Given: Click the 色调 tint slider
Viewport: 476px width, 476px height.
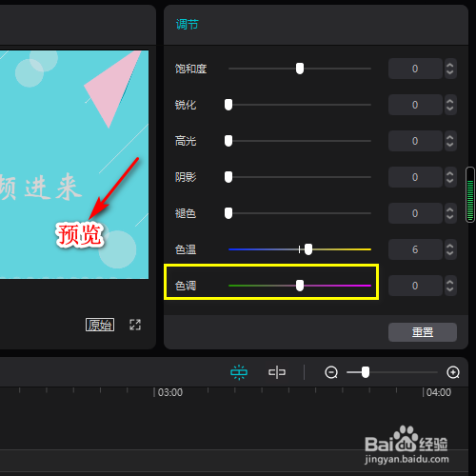Looking at the screenshot, I should (300, 286).
